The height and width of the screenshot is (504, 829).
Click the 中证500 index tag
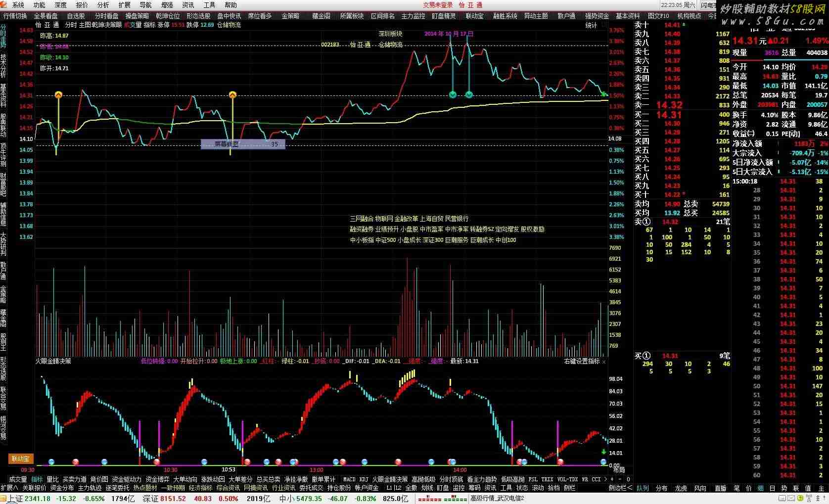[385, 240]
